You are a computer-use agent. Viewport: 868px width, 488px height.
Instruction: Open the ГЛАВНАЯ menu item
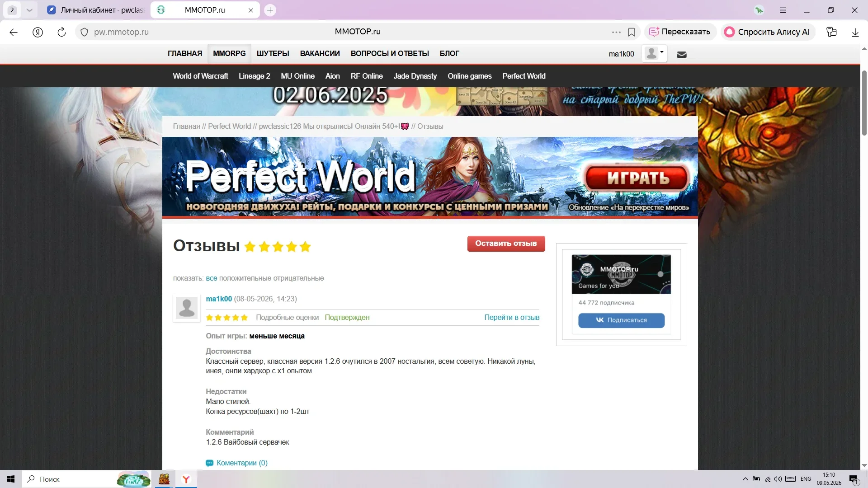[x=185, y=53]
